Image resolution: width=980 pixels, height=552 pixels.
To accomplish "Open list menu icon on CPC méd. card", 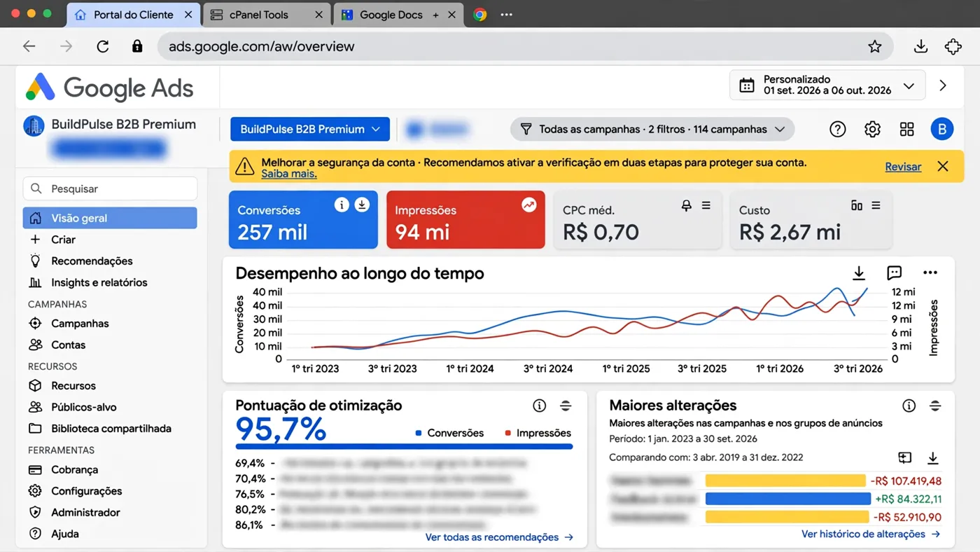I will click(706, 205).
